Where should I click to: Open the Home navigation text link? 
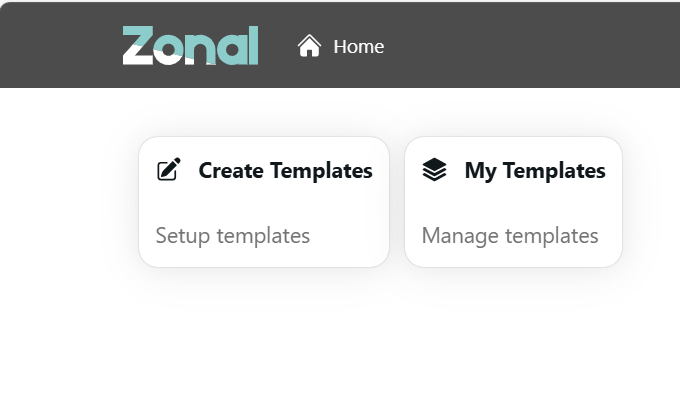click(358, 47)
